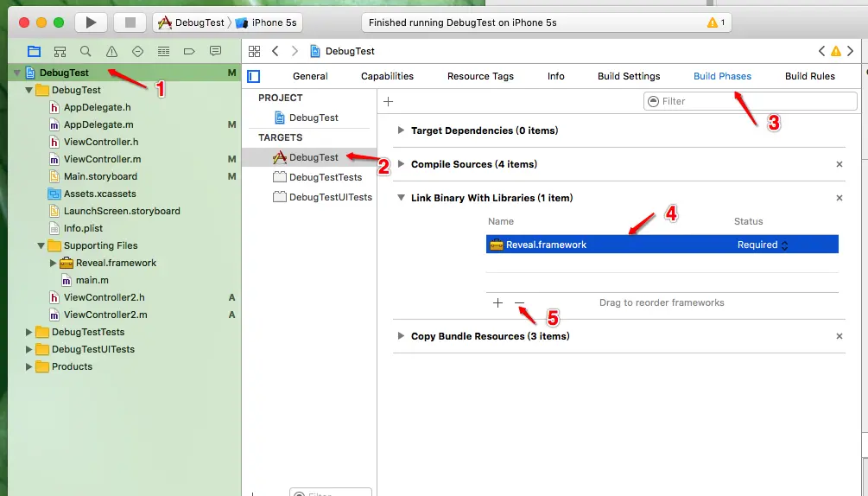This screenshot has height=496, width=868.
Task: Select the DebugTestUITests target
Action: pyautogui.click(x=322, y=197)
